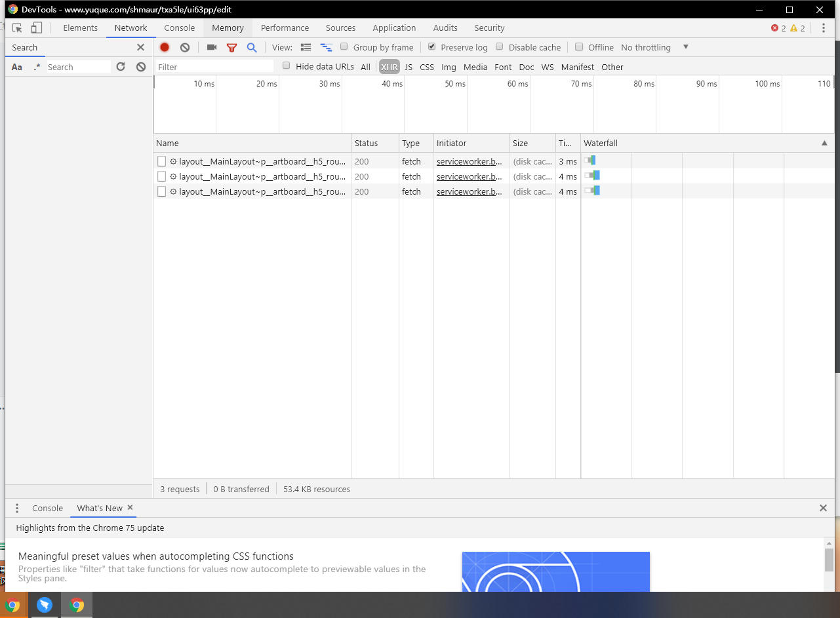The height and width of the screenshot is (618, 840).
Task: Click the red record network log button
Action: [165, 47]
